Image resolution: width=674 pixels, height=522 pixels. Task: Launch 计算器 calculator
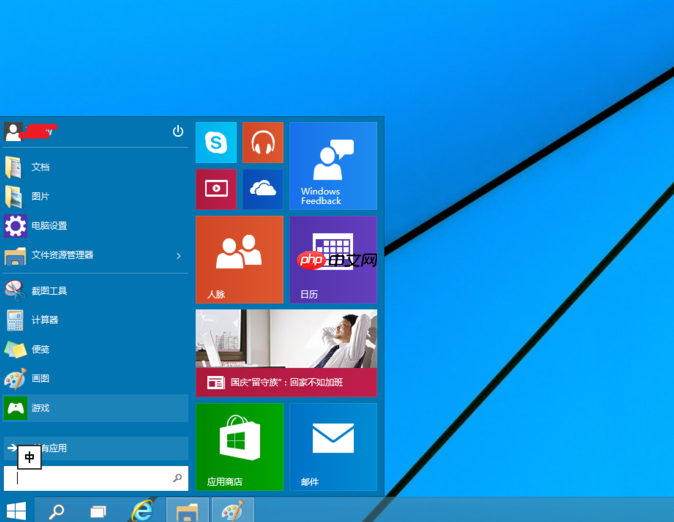coord(95,320)
